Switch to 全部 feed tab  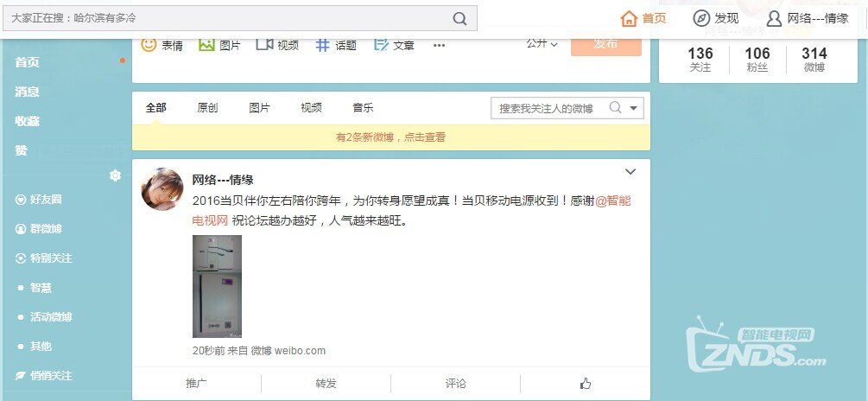tap(155, 107)
